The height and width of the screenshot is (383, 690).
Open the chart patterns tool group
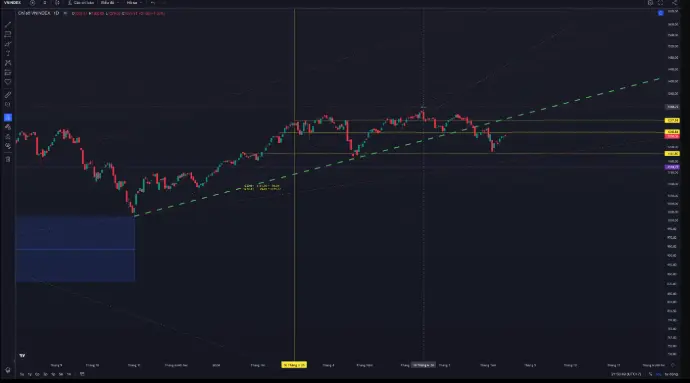8,63
